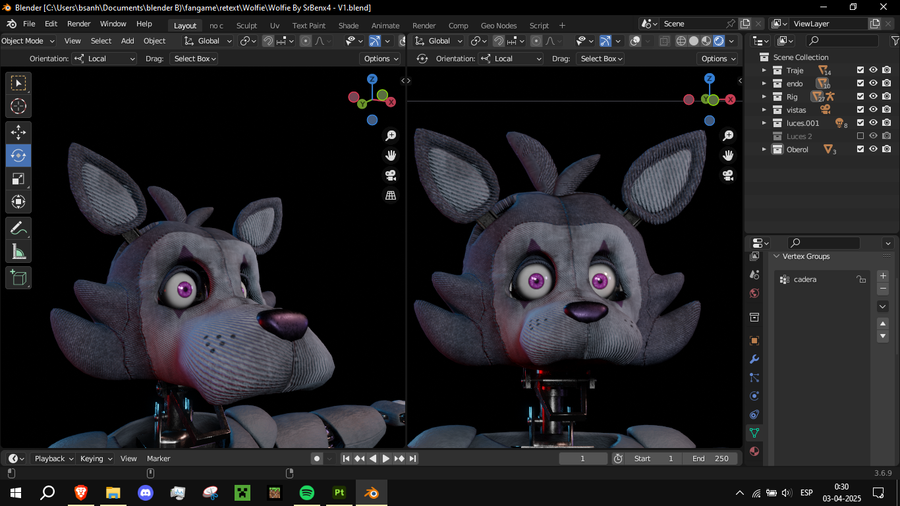The width and height of the screenshot is (900, 506).
Task: Open the Playback dropdown in timeline
Action: tap(53, 459)
